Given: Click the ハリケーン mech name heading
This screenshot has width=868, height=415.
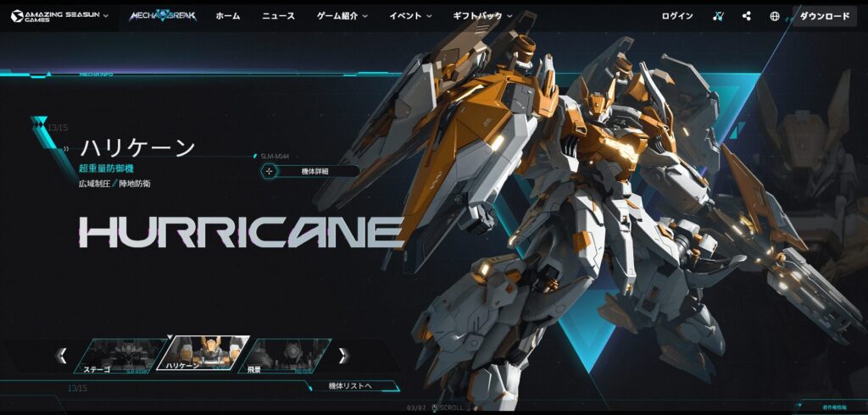Looking at the screenshot, I should (137, 148).
